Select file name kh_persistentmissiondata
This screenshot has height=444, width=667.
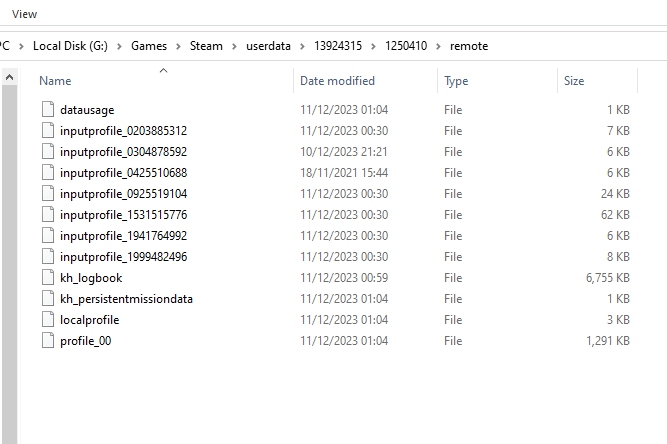[126, 299]
